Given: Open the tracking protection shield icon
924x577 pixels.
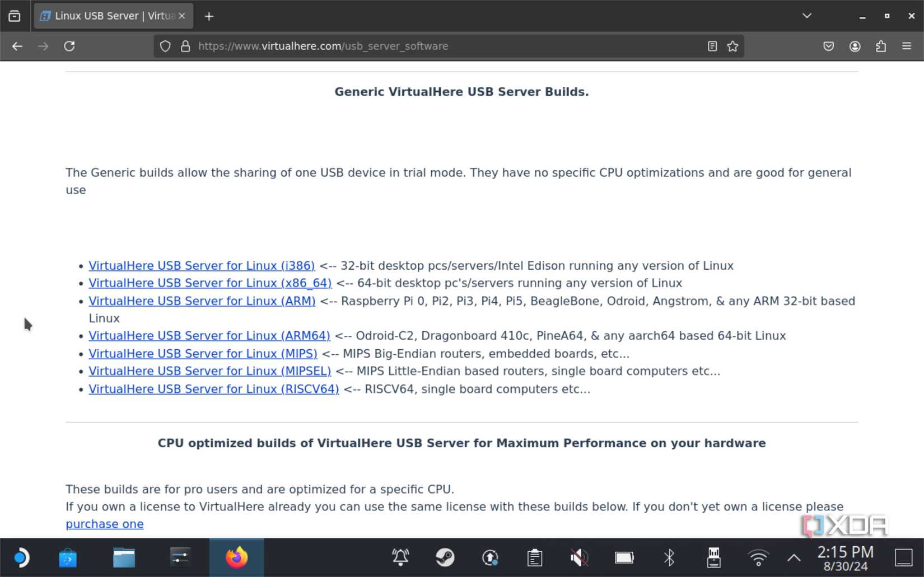Looking at the screenshot, I should pyautogui.click(x=165, y=46).
